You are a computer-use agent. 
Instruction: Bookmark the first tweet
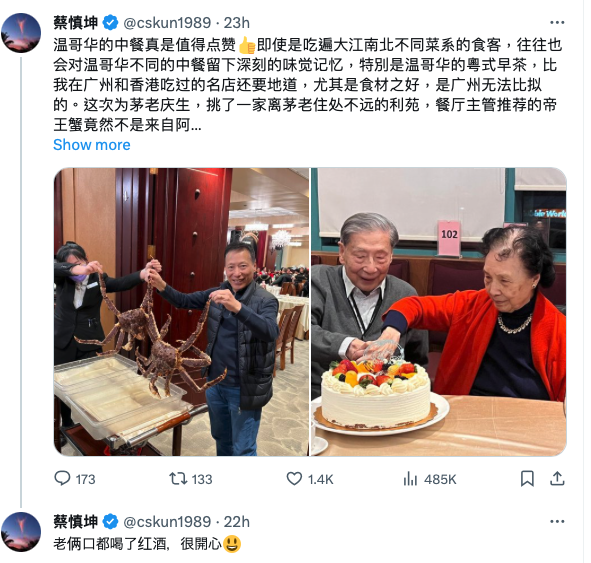(527, 479)
